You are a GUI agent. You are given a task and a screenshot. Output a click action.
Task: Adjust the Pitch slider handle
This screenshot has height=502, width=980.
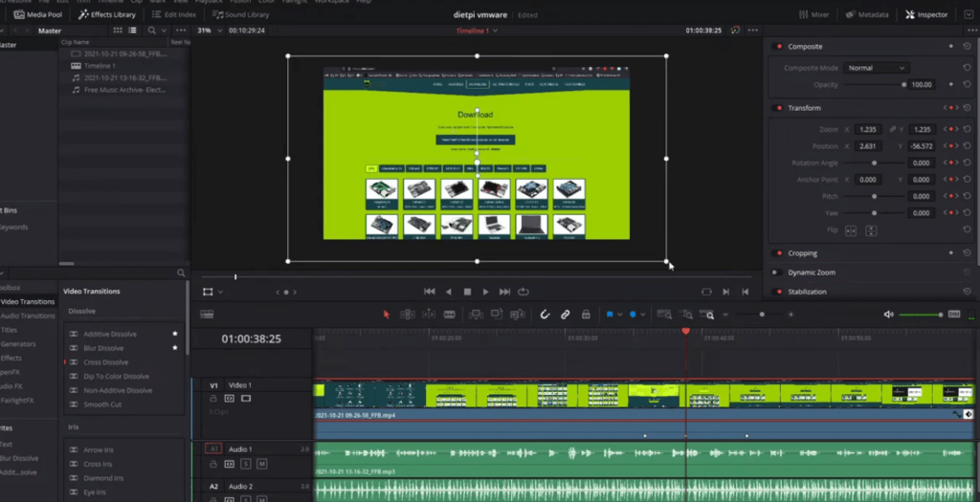click(x=875, y=196)
